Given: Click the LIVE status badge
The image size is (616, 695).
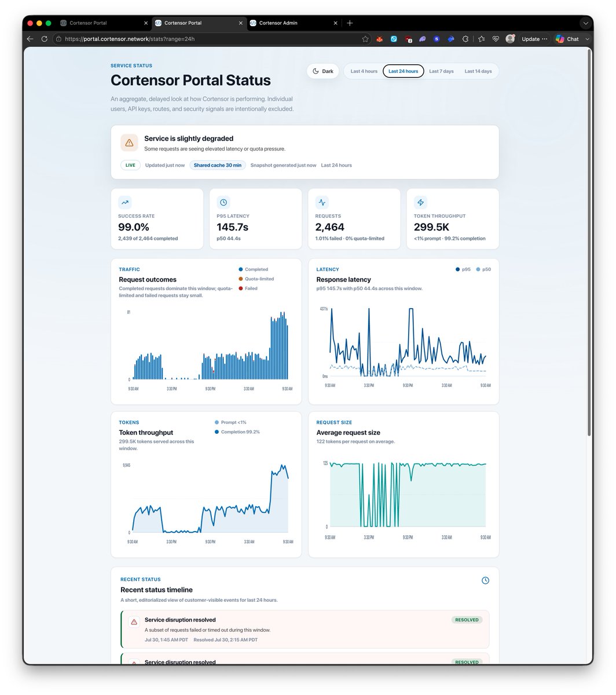Looking at the screenshot, I should click(x=130, y=165).
